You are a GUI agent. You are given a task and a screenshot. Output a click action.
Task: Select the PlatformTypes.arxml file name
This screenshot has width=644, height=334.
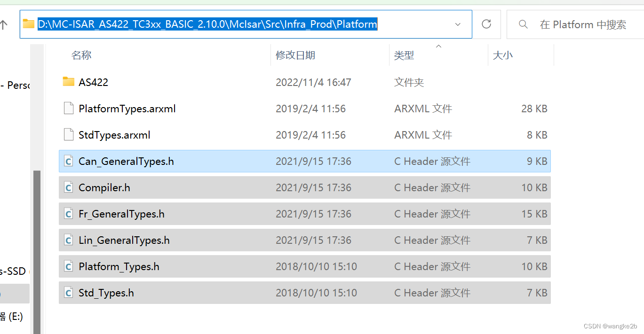tap(127, 109)
